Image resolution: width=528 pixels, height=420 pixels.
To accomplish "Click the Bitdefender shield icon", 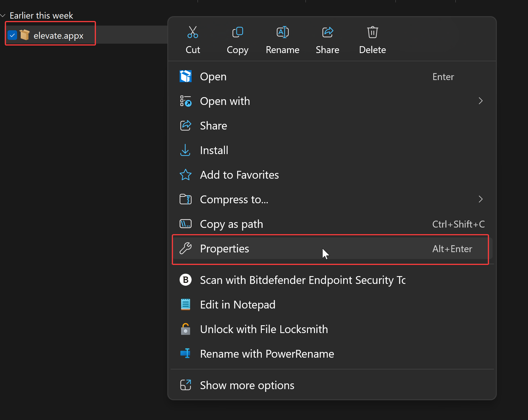I will 186,280.
